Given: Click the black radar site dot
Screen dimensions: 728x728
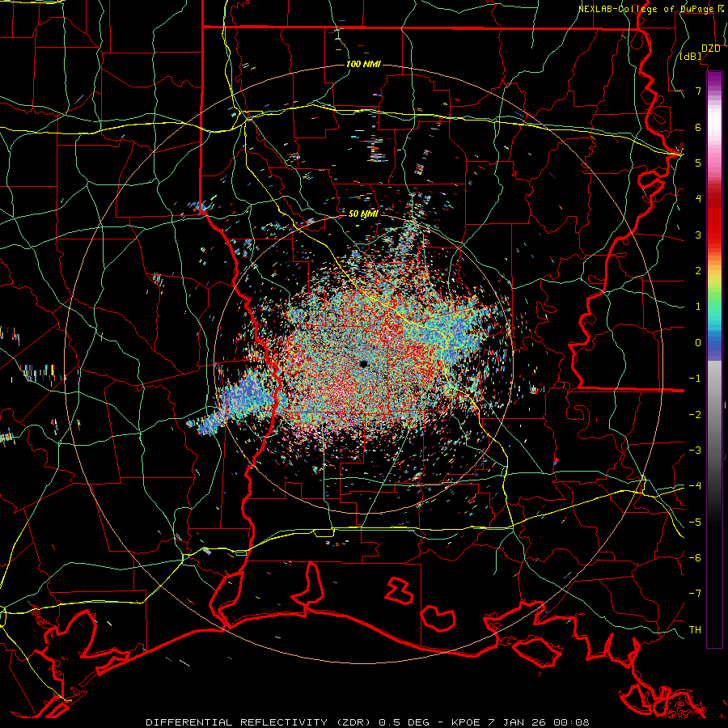Looking at the screenshot, I should [363, 364].
